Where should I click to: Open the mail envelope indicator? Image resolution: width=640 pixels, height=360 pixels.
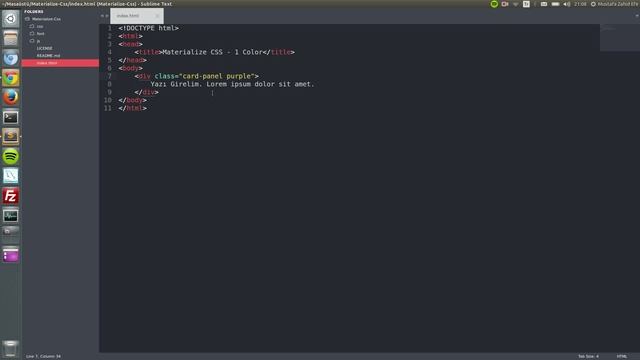pos(544,4)
